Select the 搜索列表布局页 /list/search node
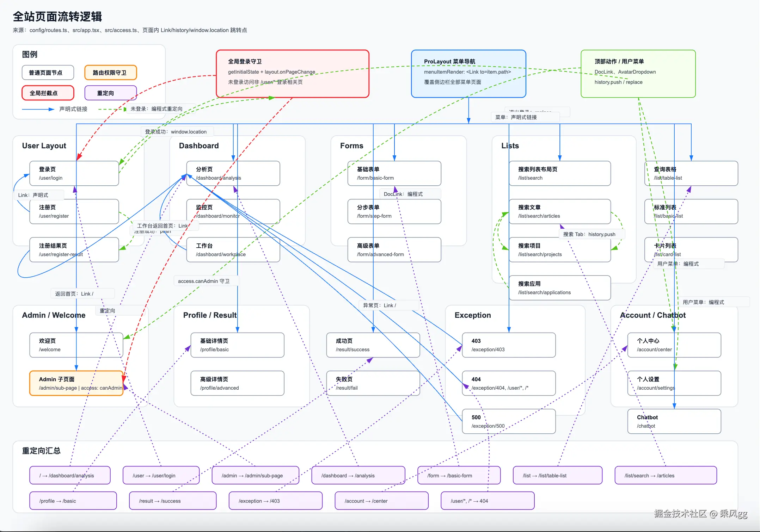Viewport: 760px width, 532px height. (559, 173)
